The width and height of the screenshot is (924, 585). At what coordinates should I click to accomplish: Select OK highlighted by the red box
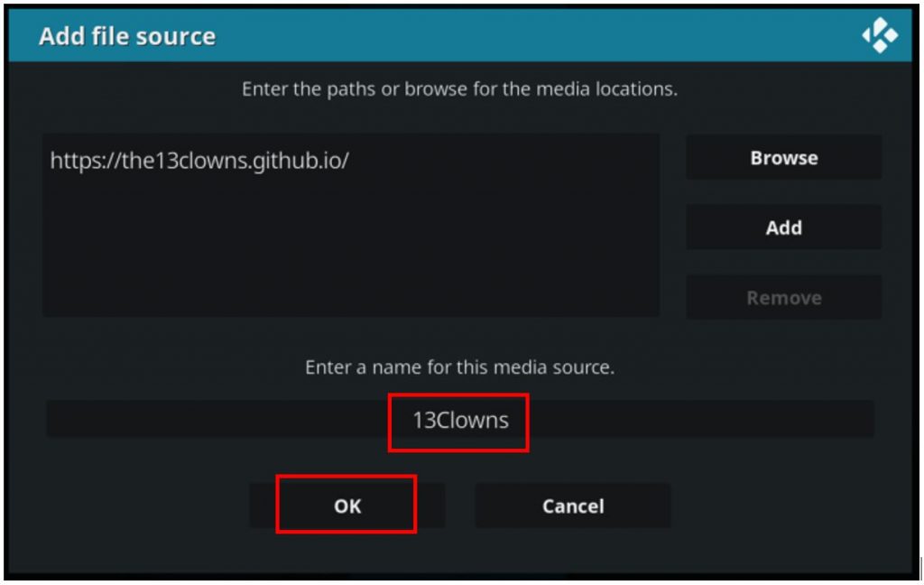(x=347, y=506)
